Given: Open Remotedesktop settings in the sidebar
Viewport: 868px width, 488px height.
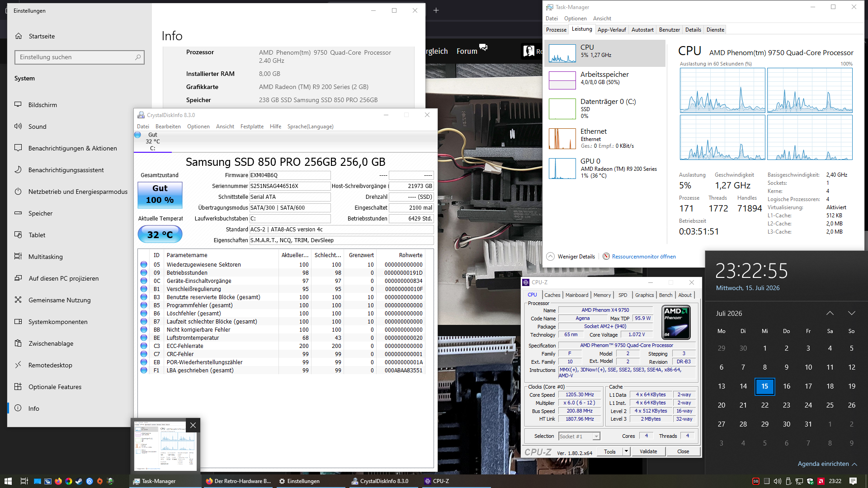Looking at the screenshot, I should coord(50,365).
